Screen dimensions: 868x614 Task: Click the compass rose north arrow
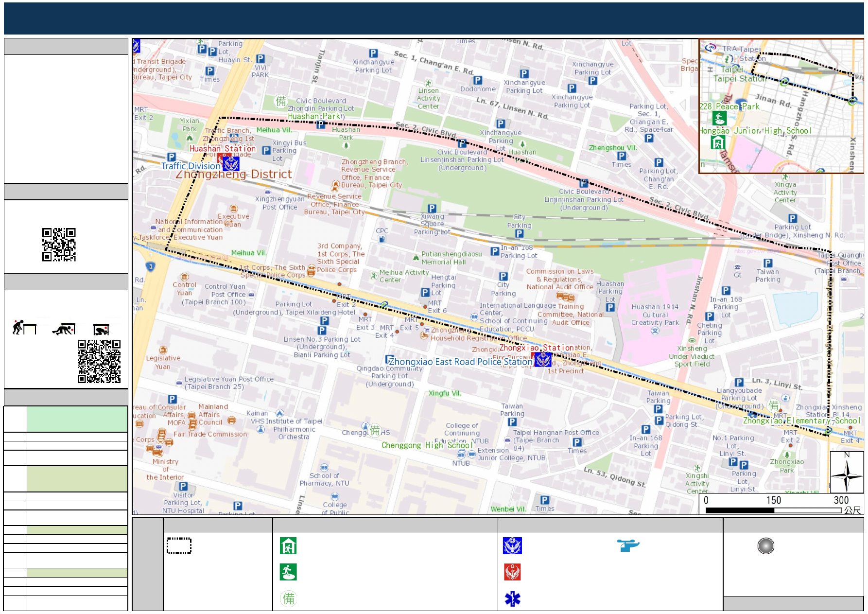pos(847,472)
